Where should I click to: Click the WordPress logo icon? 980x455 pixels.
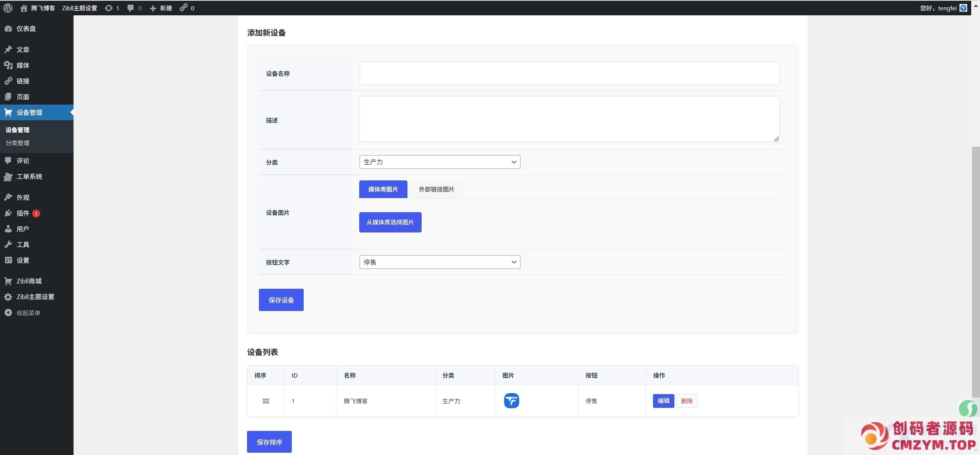pos(8,8)
